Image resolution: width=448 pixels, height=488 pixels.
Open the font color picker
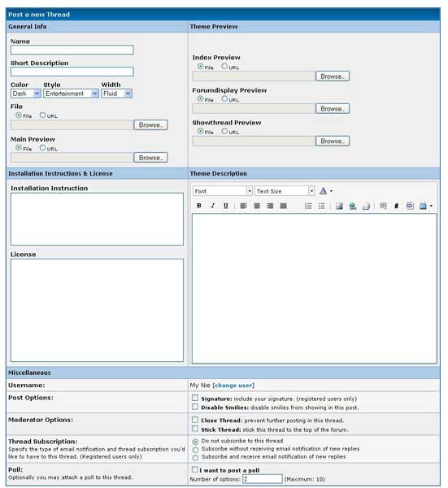tap(326, 191)
